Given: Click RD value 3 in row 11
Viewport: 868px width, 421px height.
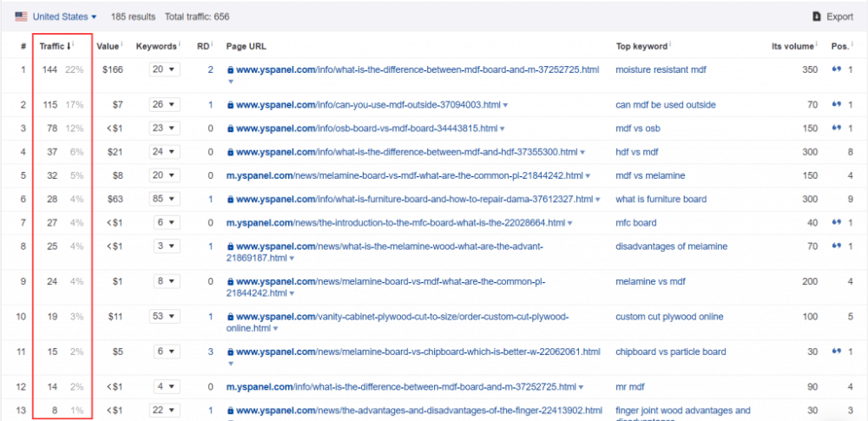Looking at the screenshot, I should click(x=210, y=352).
